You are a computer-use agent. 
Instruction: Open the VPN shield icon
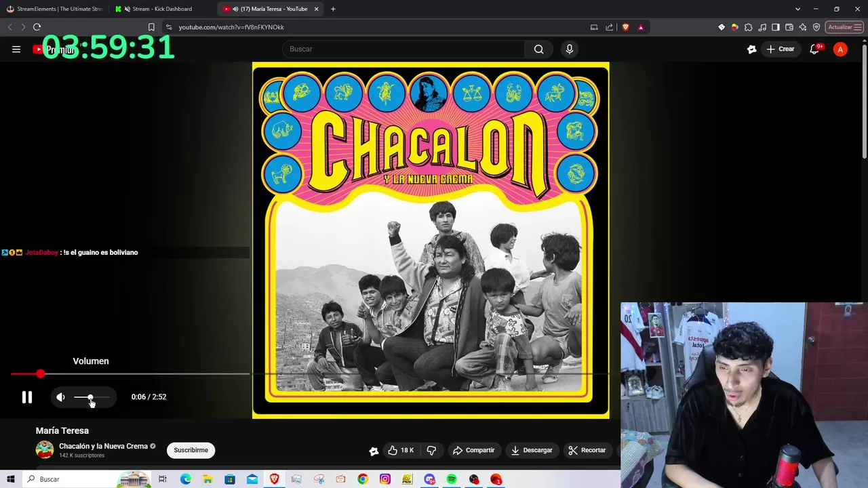[x=816, y=27]
